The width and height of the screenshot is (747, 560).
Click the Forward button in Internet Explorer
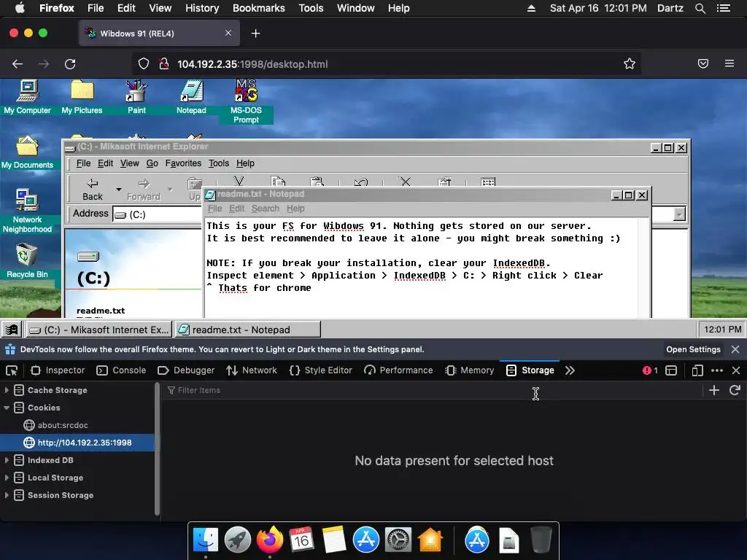point(144,190)
